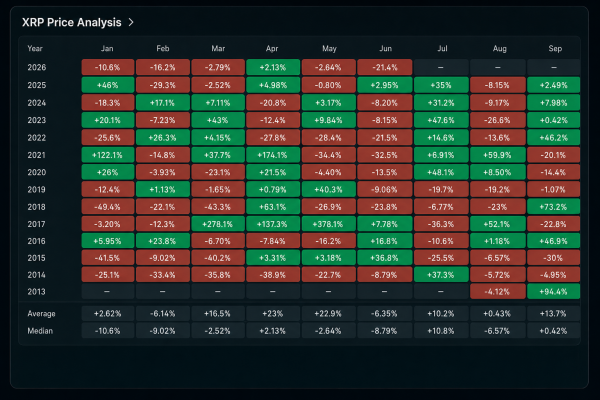Screen dimensions: 600x400
Task: Select the 2026 January cell -10.6%
Action: click(108, 67)
